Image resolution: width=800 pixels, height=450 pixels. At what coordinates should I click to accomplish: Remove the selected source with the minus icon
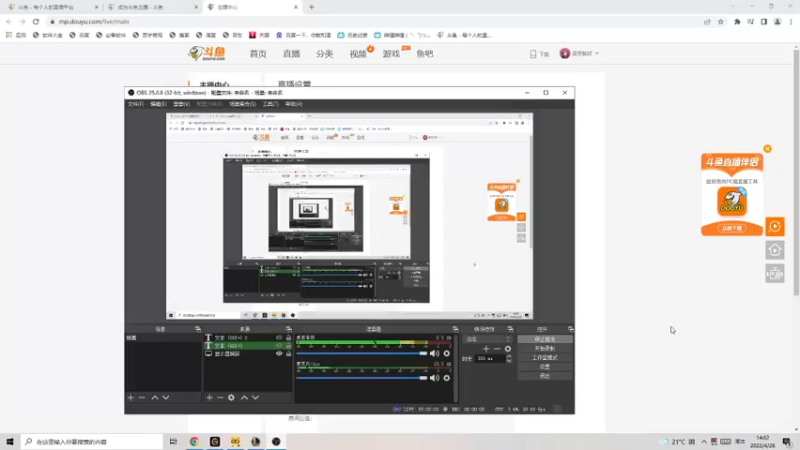220,397
